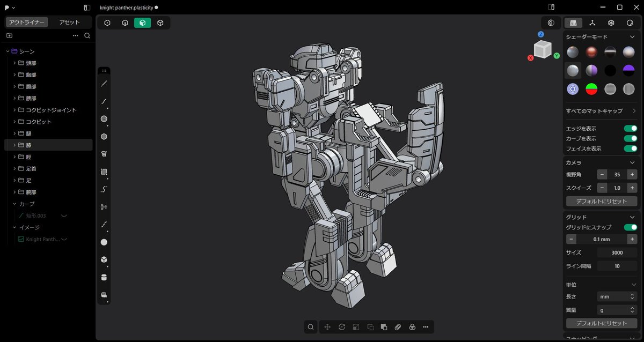Increase スクイーズ with the plus button
The height and width of the screenshot is (342, 644).
point(632,188)
